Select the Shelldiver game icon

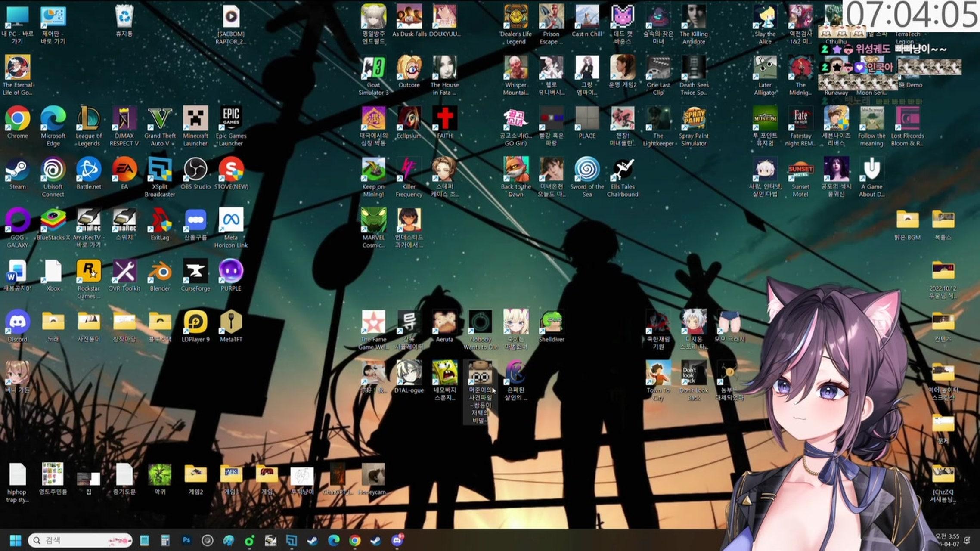click(x=552, y=323)
